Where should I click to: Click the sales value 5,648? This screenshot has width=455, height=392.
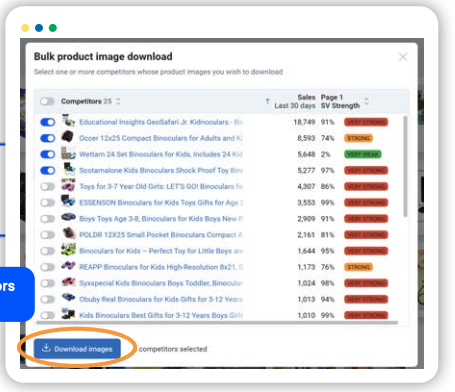click(306, 154)
